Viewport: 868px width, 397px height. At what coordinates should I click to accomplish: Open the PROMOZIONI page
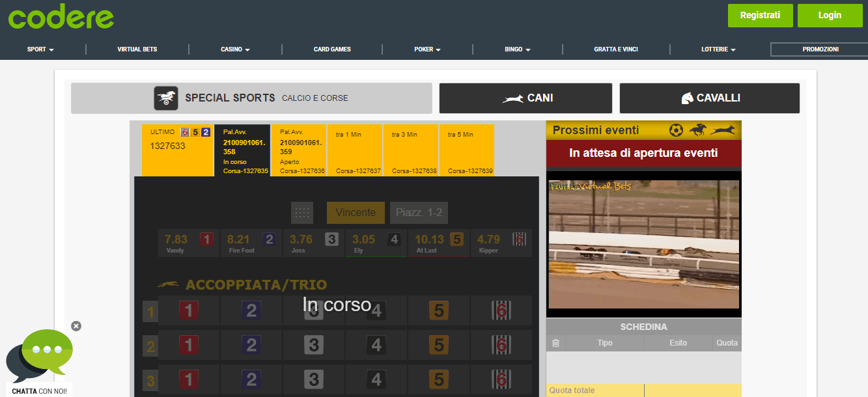click(820, 49)
